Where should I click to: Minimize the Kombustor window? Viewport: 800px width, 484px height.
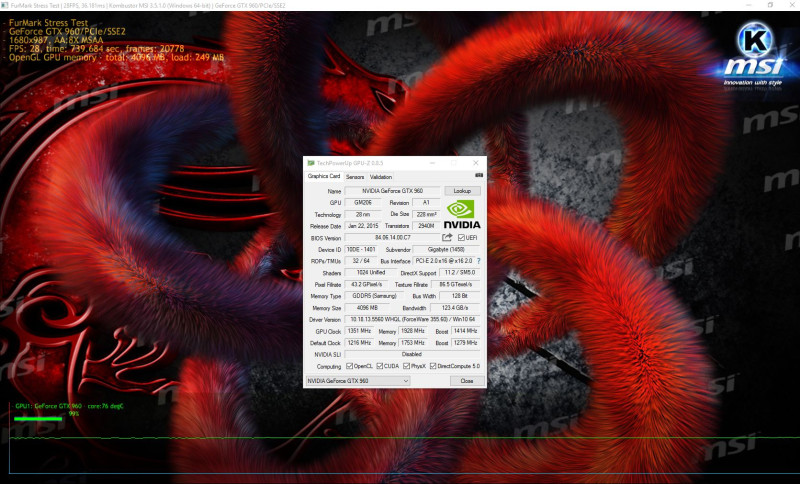tap(747, 5)
